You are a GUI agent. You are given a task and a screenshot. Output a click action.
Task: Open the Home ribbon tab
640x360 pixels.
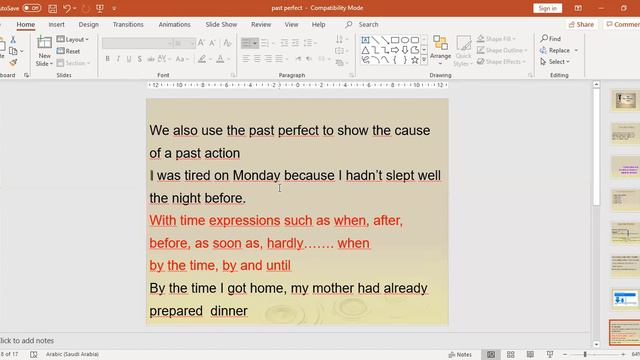pos(25,24)
